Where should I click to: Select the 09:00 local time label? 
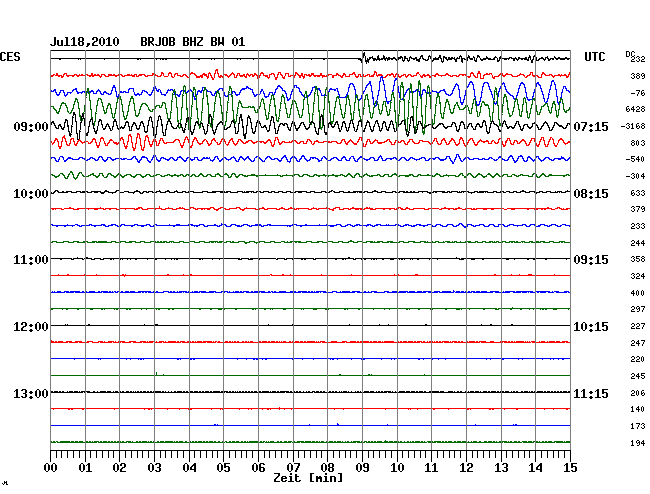click(x=31, y=126)
